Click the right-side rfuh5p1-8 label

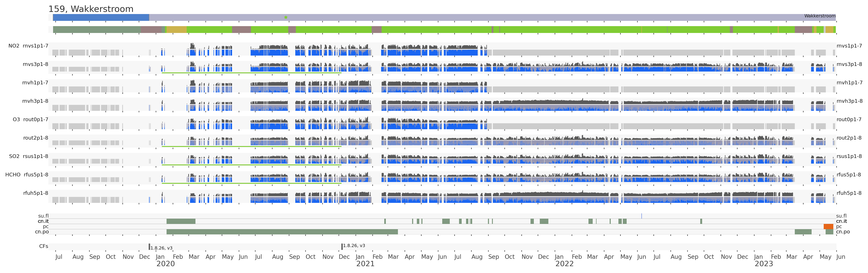pos(849,193)
